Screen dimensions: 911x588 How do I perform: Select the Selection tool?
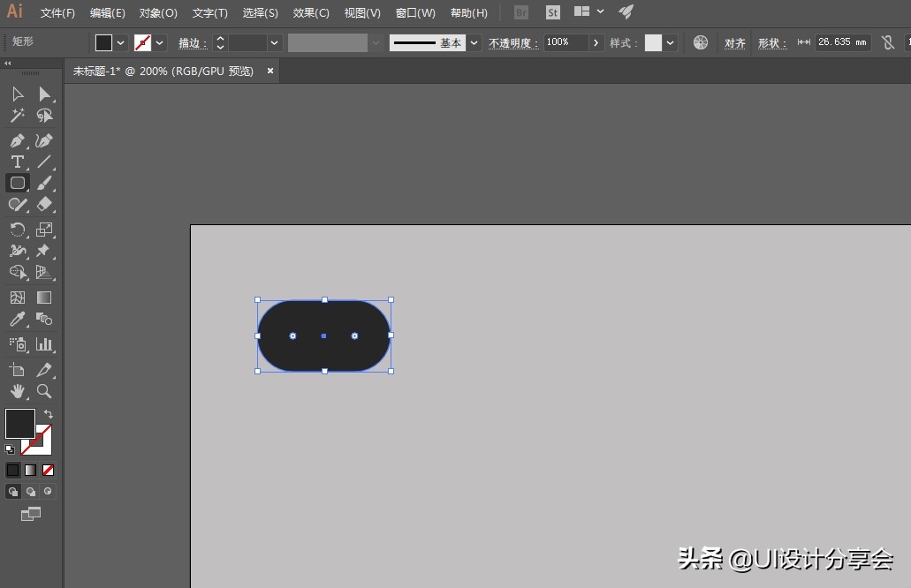[17, 94]
